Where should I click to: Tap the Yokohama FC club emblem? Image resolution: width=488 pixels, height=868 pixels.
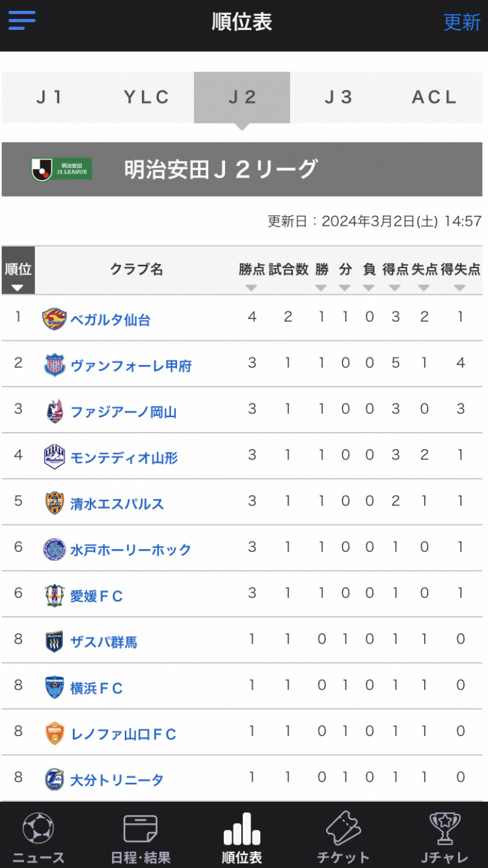point(54,687)
